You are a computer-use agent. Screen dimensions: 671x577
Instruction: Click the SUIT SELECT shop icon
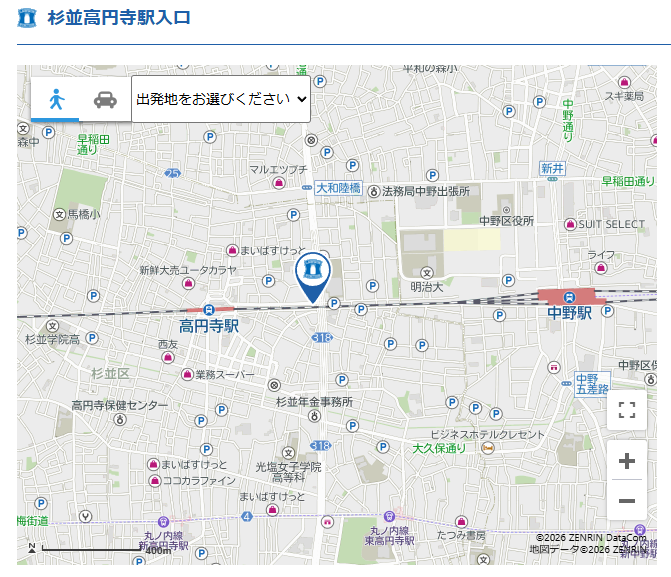point(570,224)
